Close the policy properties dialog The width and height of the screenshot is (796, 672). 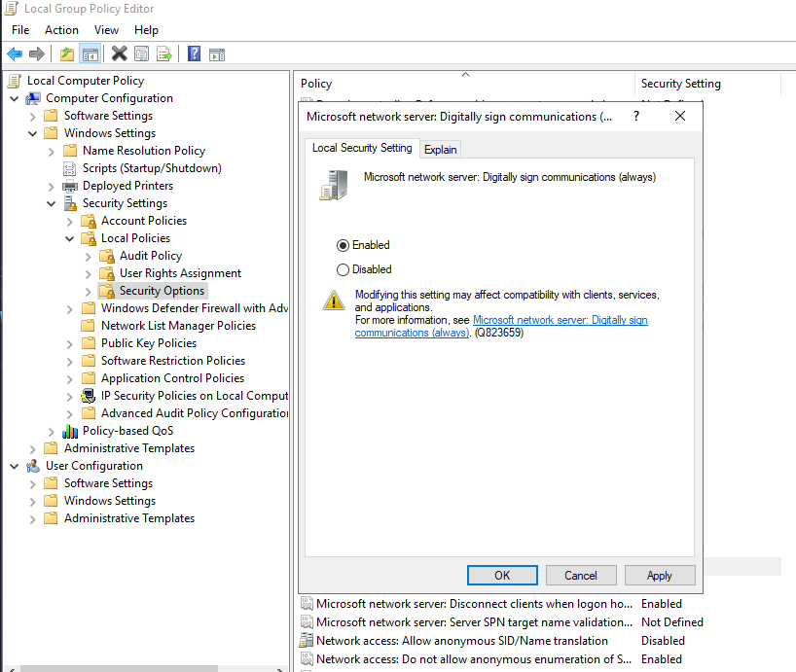point(680,116)
